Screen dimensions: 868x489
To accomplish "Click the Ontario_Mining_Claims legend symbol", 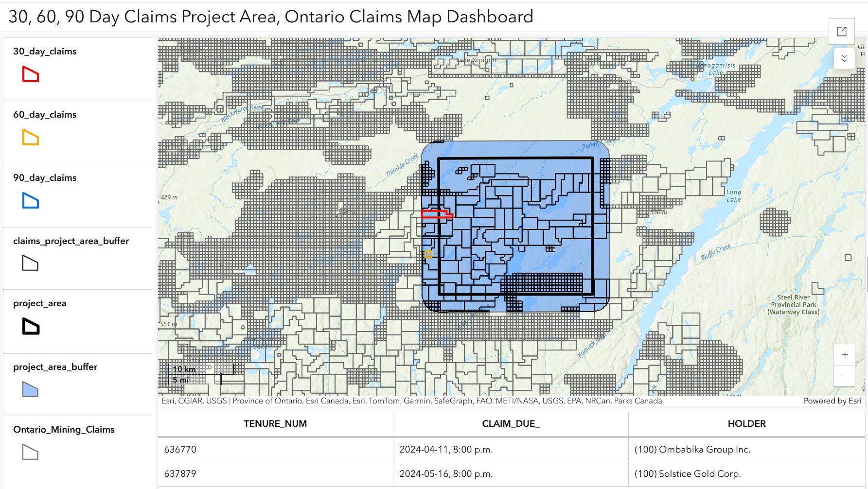I will (30, 453).
